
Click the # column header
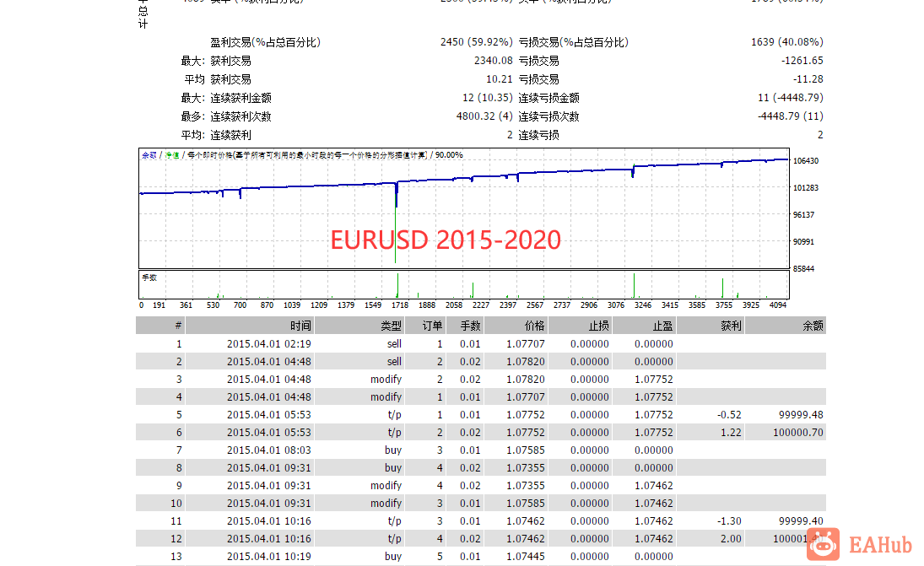pyautogui.click(x=160, y=326)
